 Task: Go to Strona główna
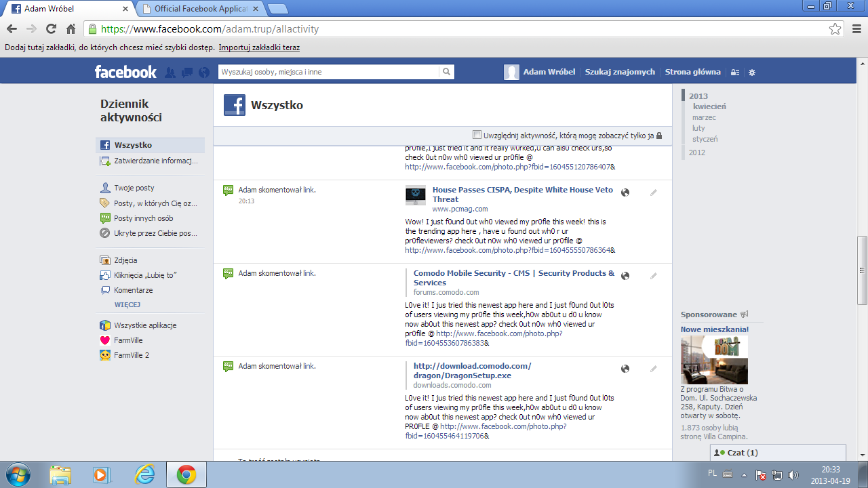tap(692, 72)
